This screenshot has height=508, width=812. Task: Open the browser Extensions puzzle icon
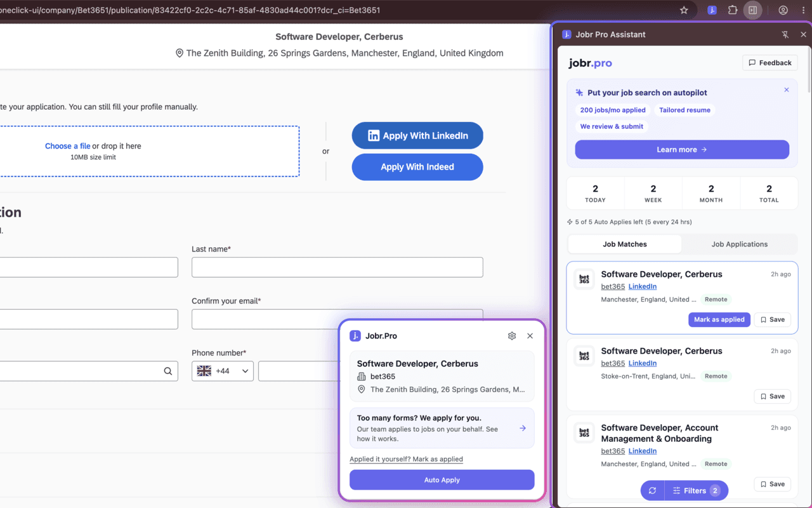pyautogui.click(x=733, y=10)
